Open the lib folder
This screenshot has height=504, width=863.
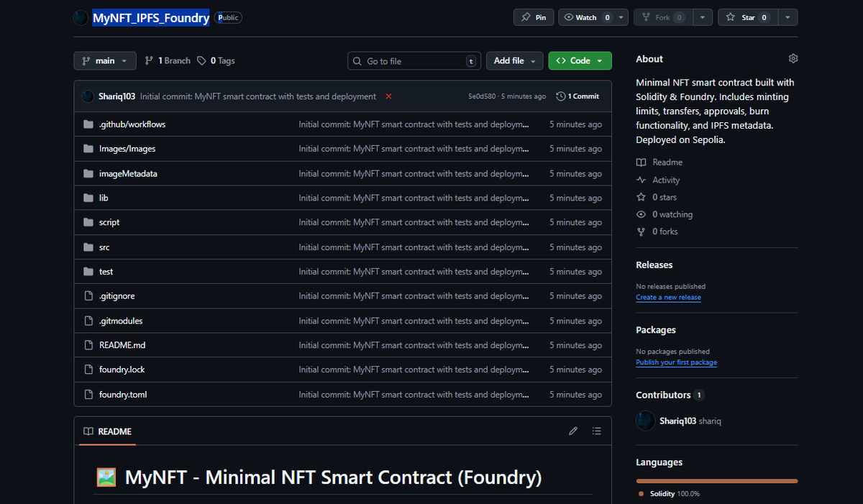[x=104, y=198]
